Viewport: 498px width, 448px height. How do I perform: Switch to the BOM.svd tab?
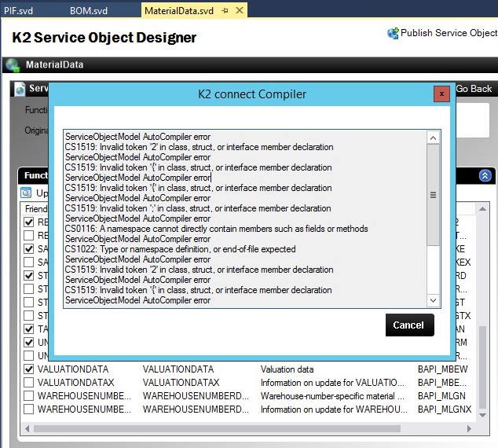pyautogui.click(x=89, y=11)
